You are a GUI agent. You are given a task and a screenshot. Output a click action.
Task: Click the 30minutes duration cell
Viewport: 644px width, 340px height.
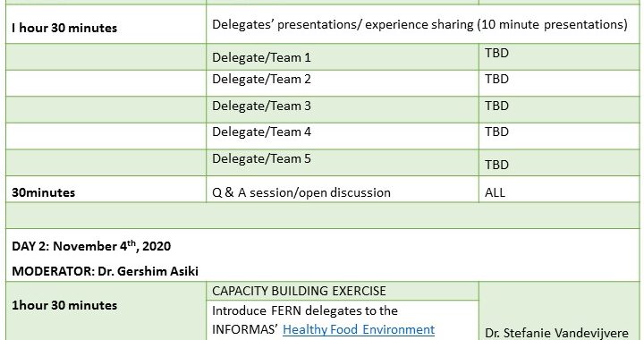point(106,190)
